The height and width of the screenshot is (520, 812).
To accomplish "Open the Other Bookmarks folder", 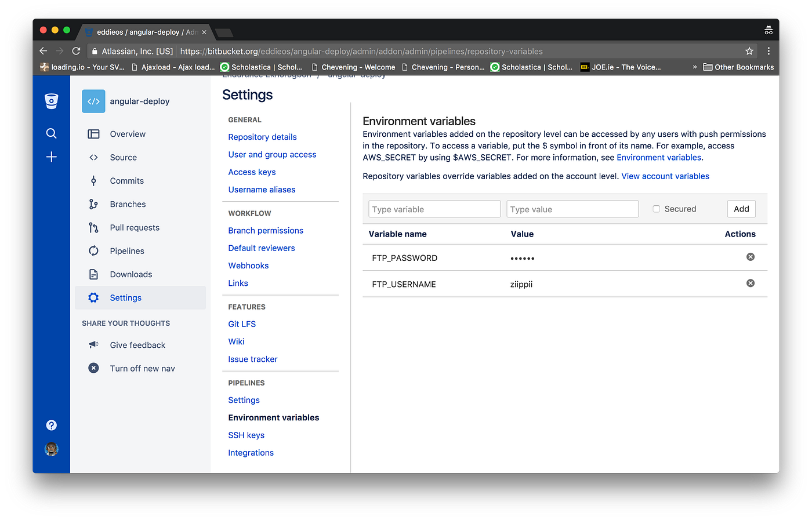I will point(738,67).
